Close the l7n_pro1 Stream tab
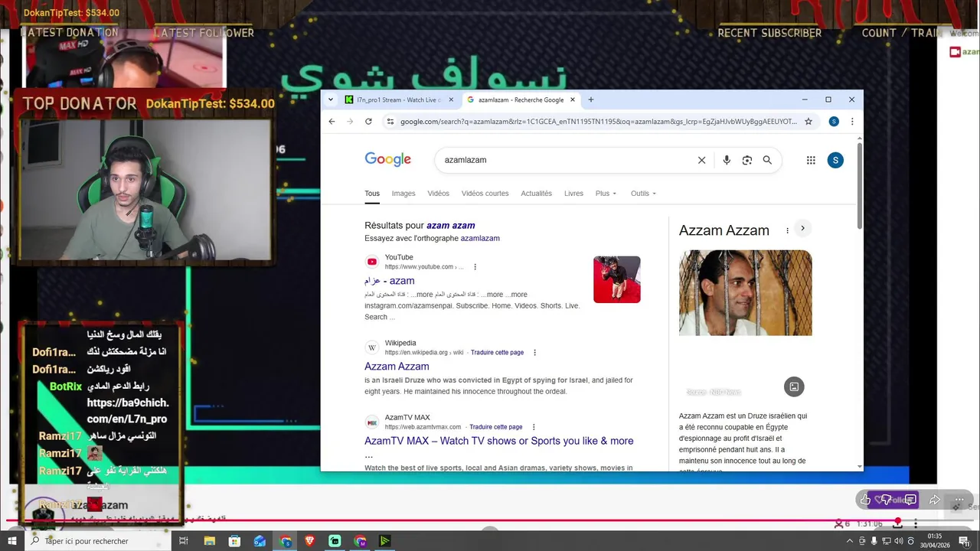Screen dimensions: 980x551 point(451,99)
